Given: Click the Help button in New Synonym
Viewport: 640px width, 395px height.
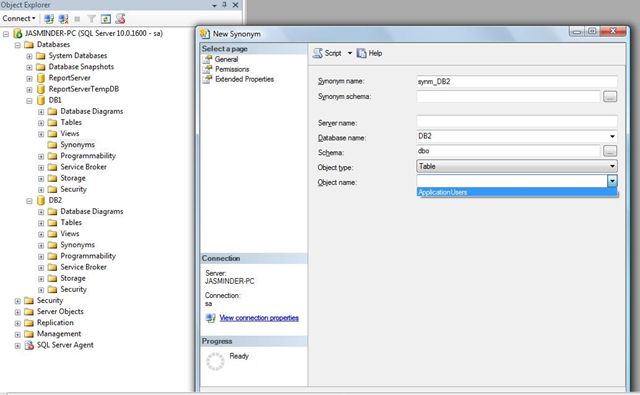Looking at the screenshot, I should click(369, 53).
